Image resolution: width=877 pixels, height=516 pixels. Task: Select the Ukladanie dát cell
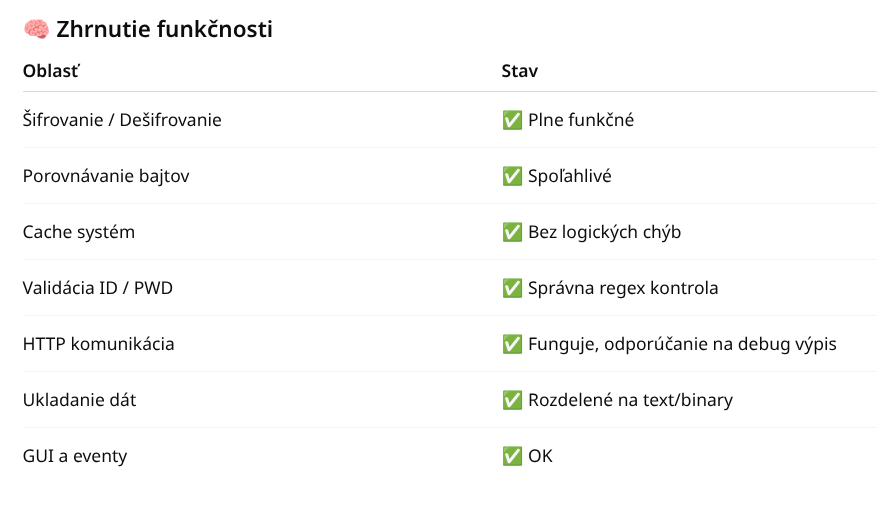pyautogui.click(x=80, y=400)
